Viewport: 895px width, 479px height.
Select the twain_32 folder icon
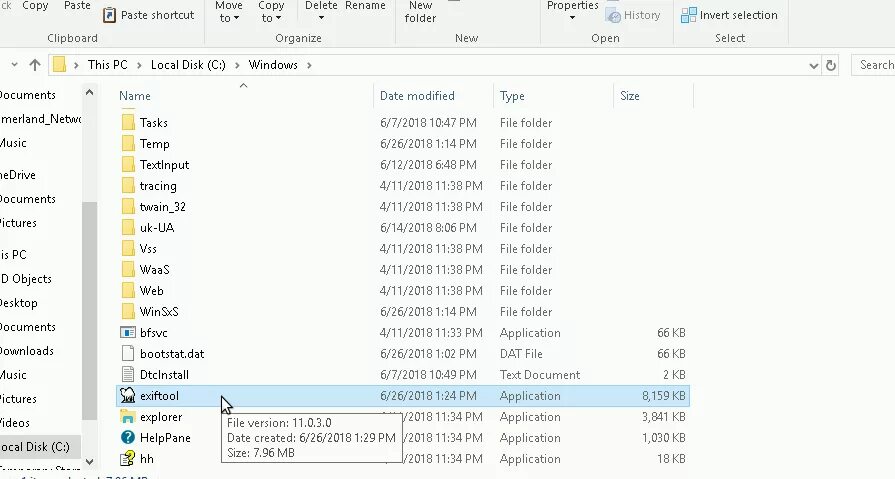tap(128, 207)
